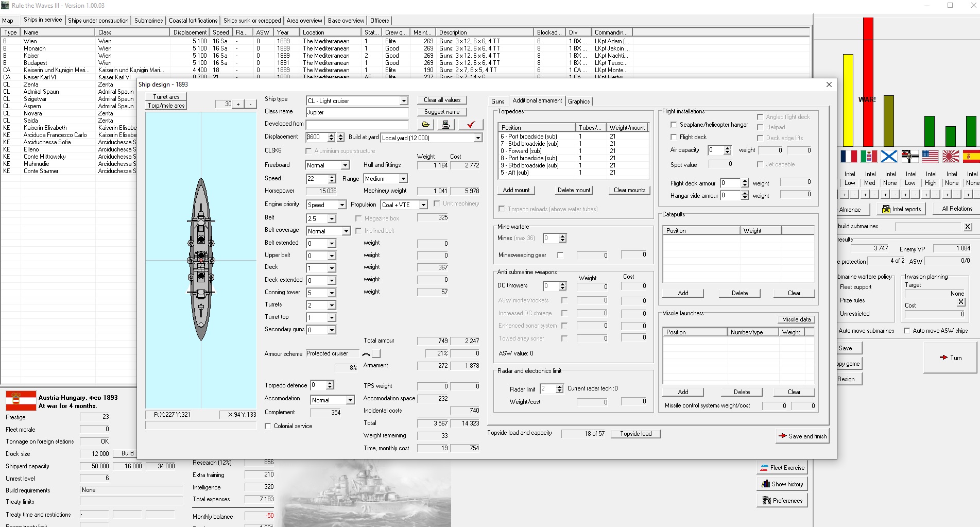Open a saved design with the folder icon
The height and width of the screenshot is (527, 980).
(x=425, y=125)
